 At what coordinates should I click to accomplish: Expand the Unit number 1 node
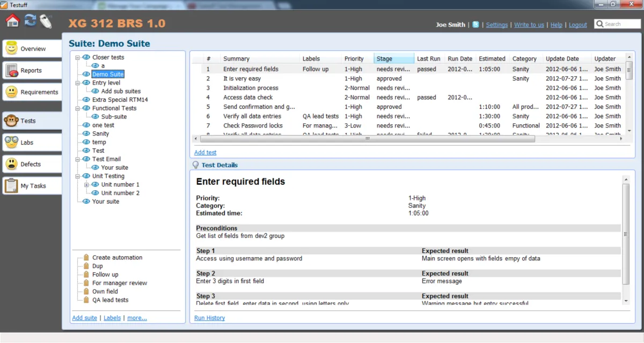pyautogui.click(x=86, y=185)
